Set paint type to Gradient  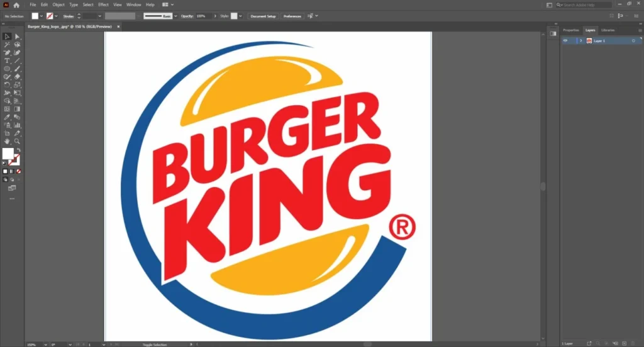[12, 171]
